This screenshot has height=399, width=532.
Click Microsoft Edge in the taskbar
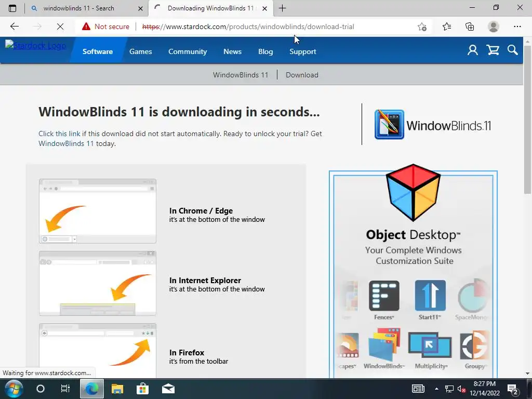pyautogui.click(x=91, y=389)
